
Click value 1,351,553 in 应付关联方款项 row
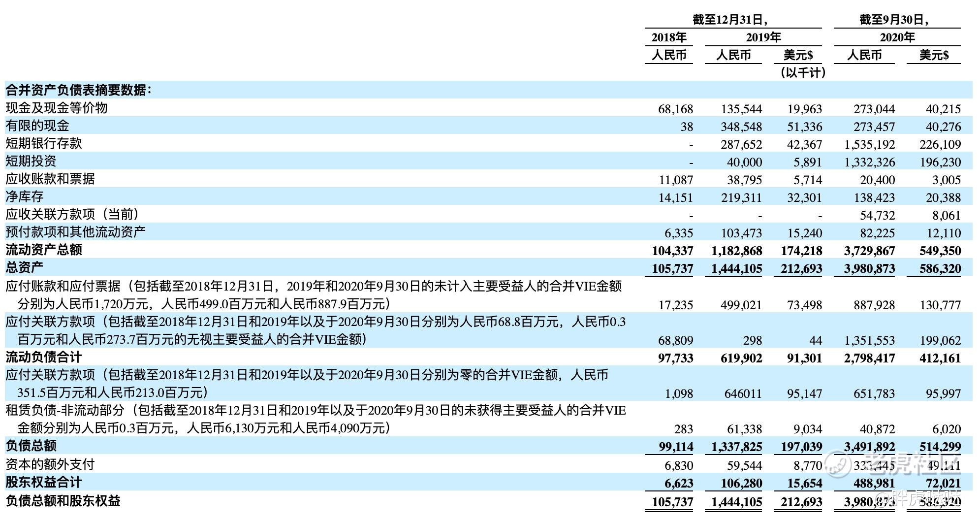(869, 340)
